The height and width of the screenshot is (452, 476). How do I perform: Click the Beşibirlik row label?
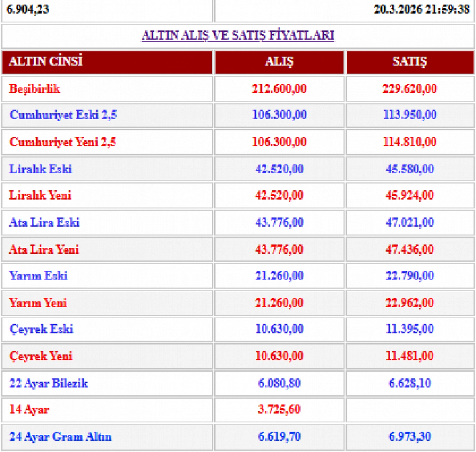[35, 89]
